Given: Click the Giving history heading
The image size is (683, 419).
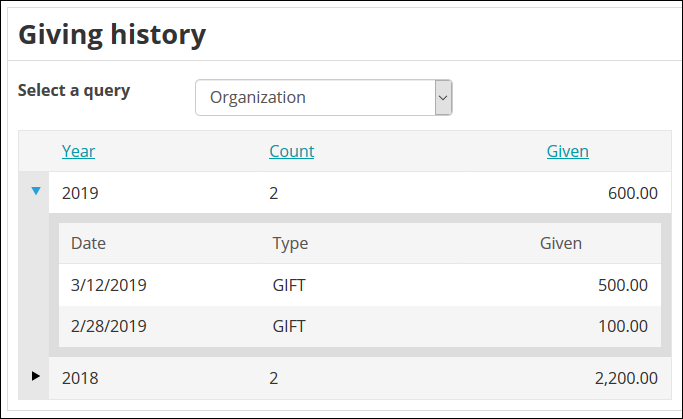Looking at the screenshot, I should (x=112, y=35).
